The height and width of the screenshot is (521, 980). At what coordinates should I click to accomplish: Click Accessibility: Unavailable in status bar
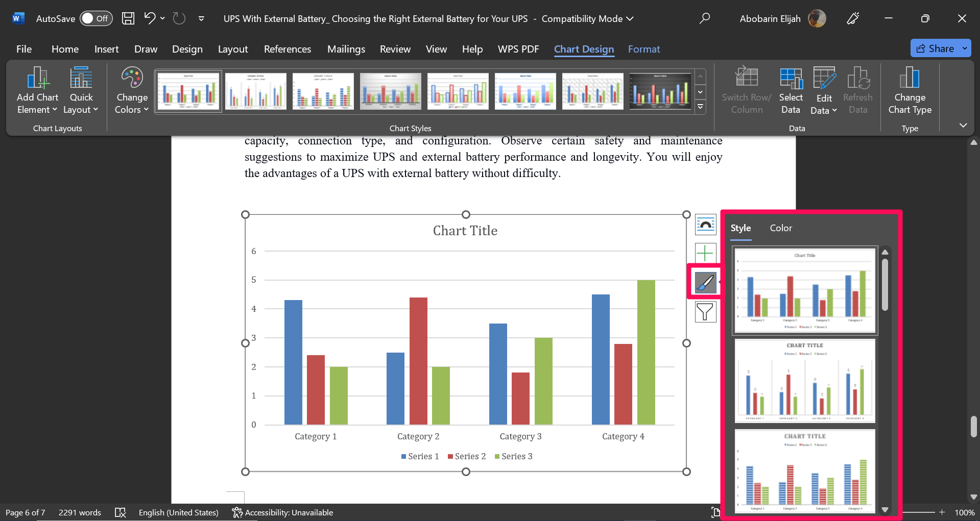[282, 512]
